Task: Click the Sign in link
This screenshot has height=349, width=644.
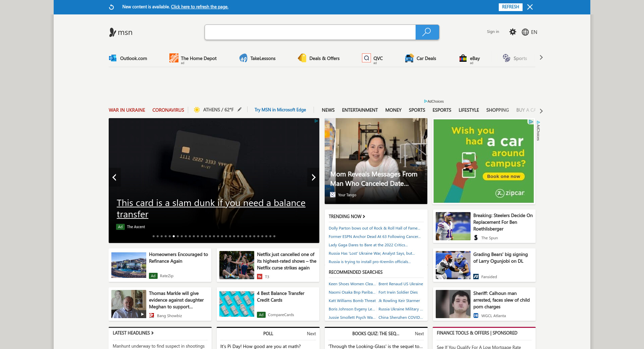Action: pos(493,32)
